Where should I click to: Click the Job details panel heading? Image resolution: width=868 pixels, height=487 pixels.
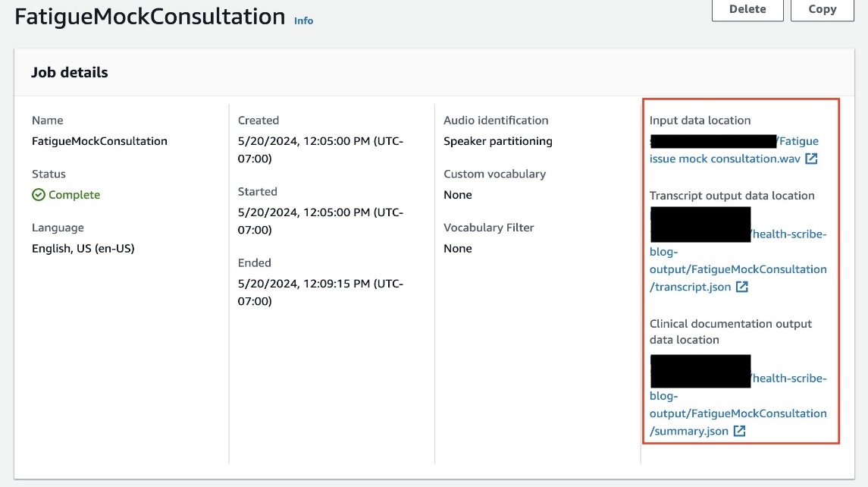pyautogui.click(x=69, y=73)
